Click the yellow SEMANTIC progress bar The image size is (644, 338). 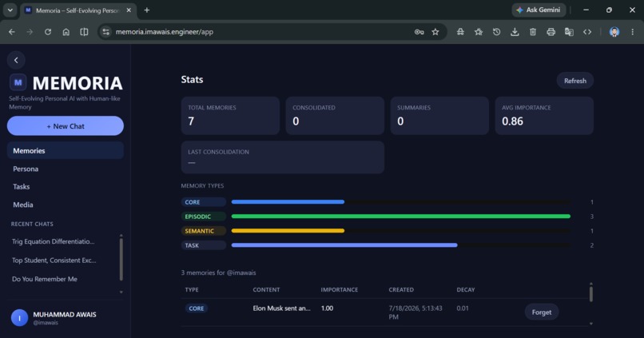(288, 231)
